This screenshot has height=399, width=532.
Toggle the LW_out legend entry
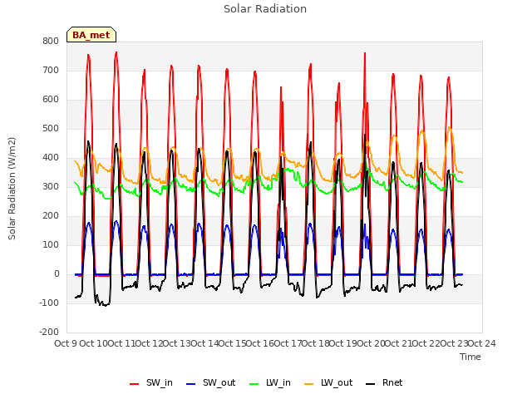pos(328,383)
